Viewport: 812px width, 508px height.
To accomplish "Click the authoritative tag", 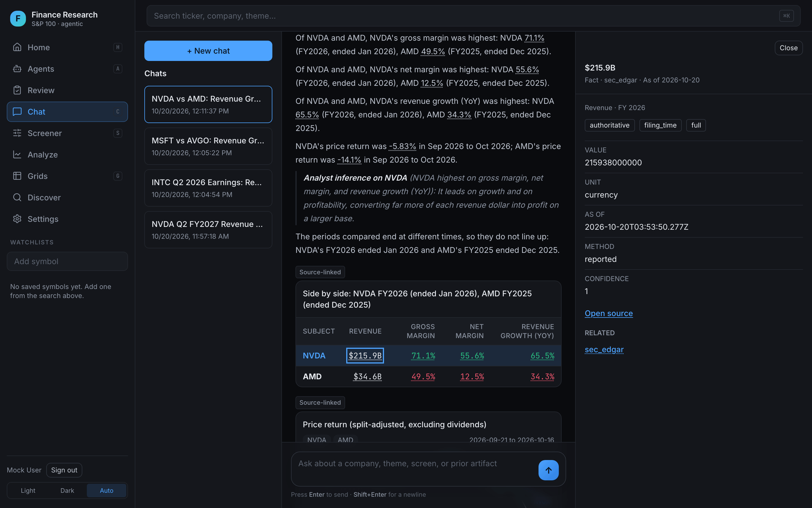I will pyautogui.click(x=609, y=125).
